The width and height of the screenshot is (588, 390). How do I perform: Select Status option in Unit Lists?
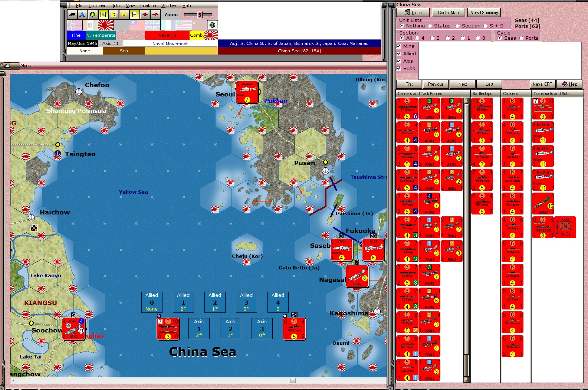click(430, 26)
